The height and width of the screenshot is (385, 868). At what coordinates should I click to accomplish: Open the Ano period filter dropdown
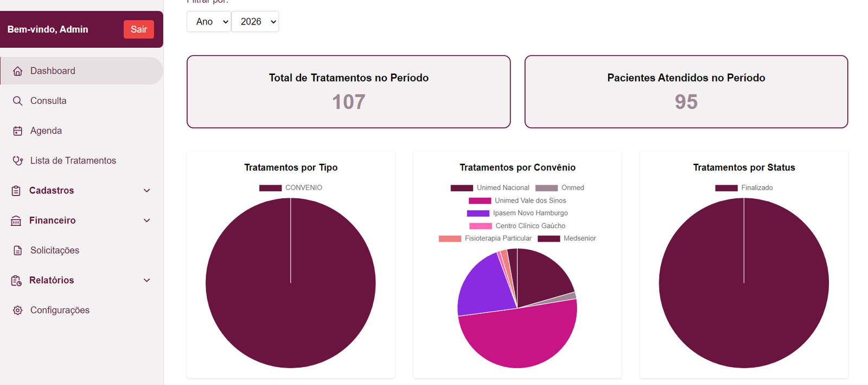point(209,22)
